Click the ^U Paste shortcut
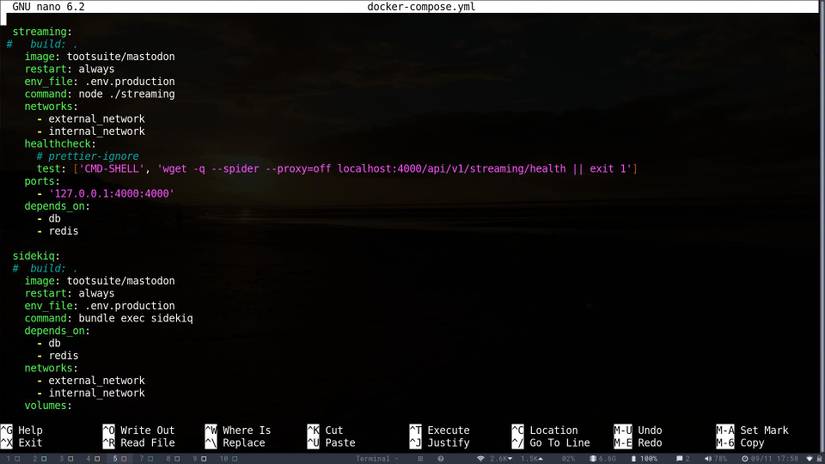This screenshot has height=464, width=825. [x=331, y=443]
